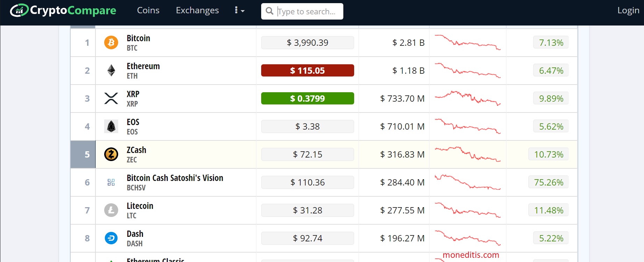Click the EOS coin icon
This screenshot has height=262, width=644.
click(x=111, y=126)
